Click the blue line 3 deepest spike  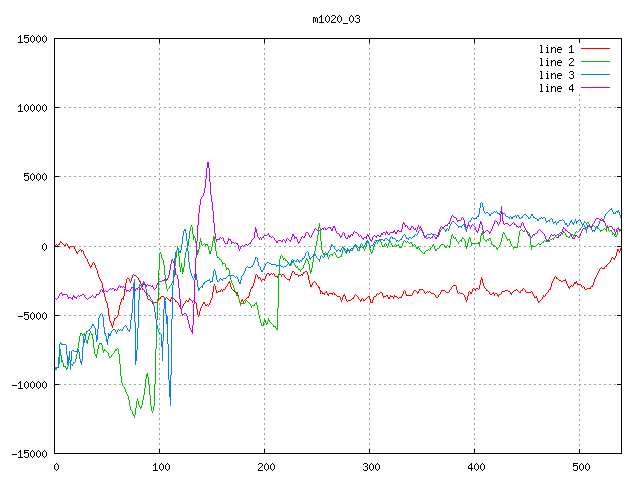170,405
